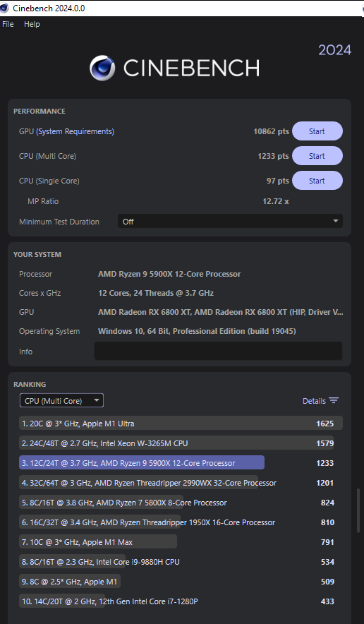Screen dimensions: 364x624
Task: Select the Threadripper 2990WX ranking entry
Action: [x=176, y=483]
